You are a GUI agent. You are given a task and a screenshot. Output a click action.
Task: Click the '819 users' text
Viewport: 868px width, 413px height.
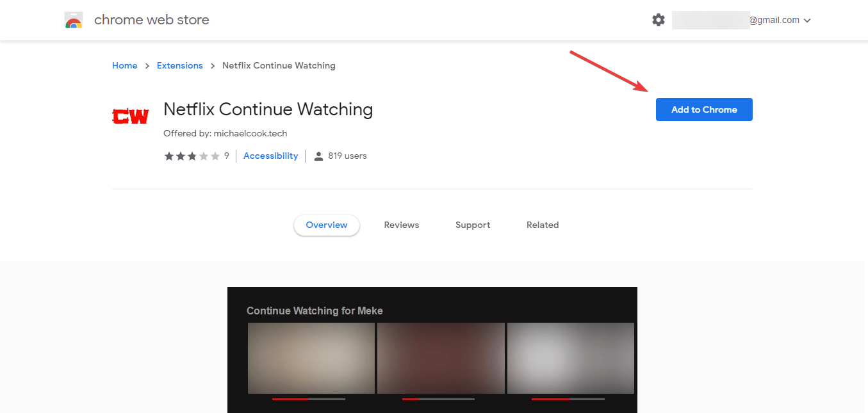pos(347,156)
